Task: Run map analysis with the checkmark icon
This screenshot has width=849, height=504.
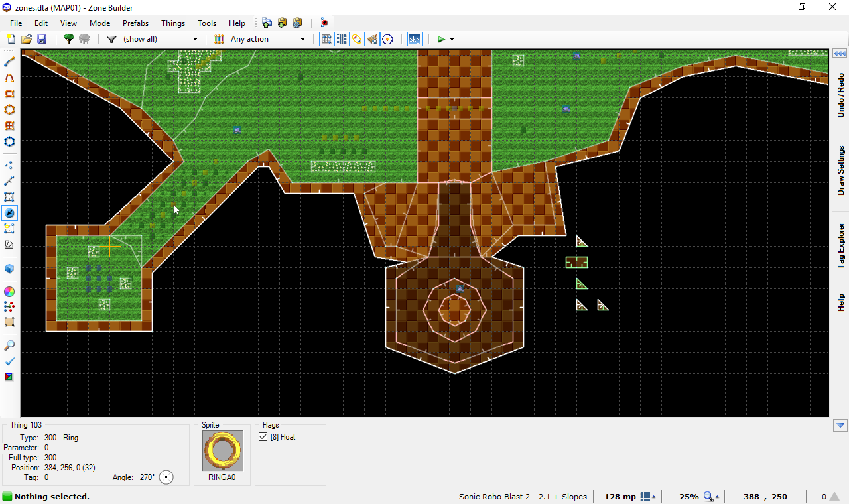Action: pos(9,361)
